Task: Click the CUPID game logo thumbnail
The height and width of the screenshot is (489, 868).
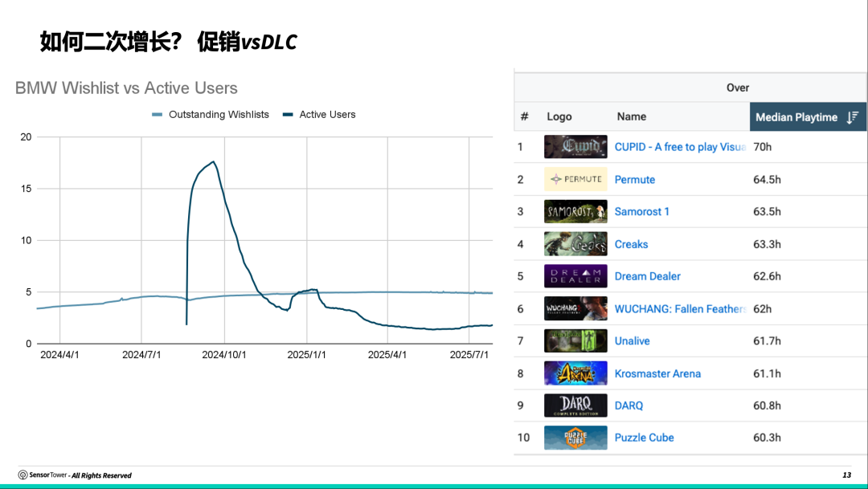Action: click(x=575, y=147)
